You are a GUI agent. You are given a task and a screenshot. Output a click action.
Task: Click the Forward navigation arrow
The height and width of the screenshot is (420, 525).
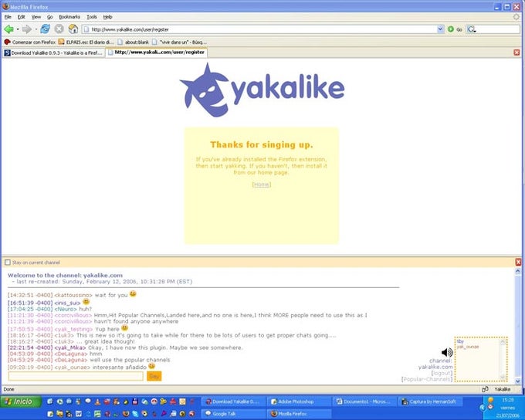click(x=27, y=29)
